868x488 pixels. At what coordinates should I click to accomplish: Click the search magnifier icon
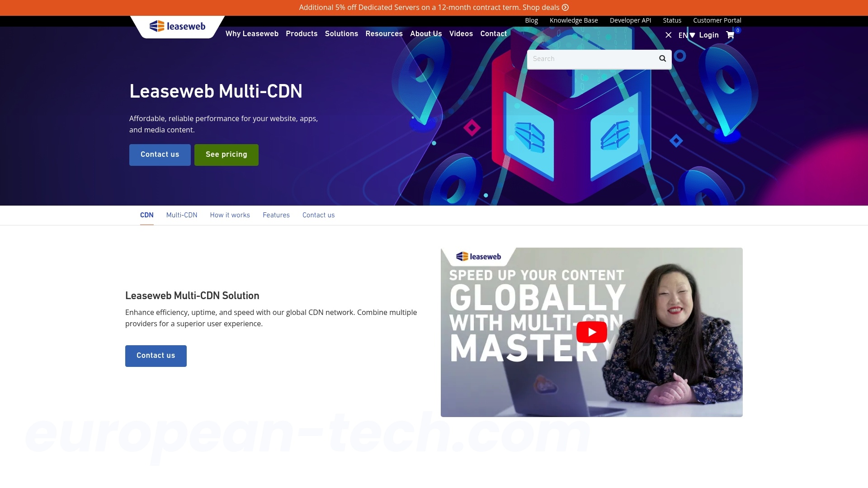click(662, 58)
